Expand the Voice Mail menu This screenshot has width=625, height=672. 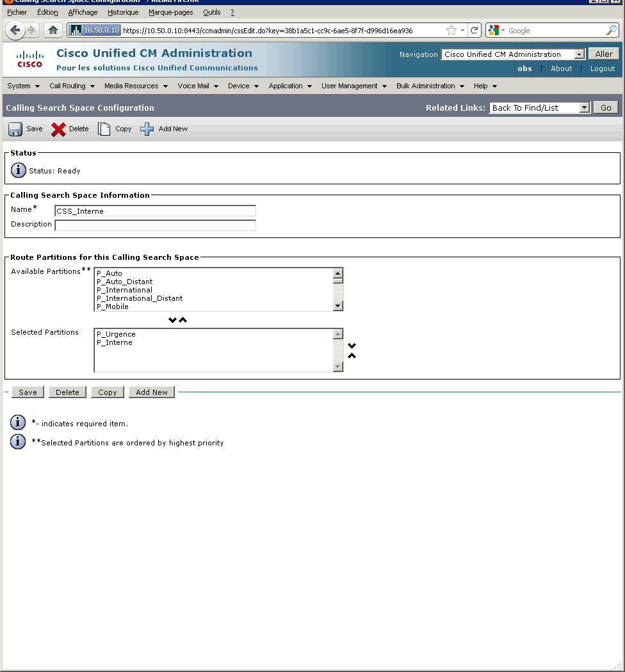pos(198,86)
